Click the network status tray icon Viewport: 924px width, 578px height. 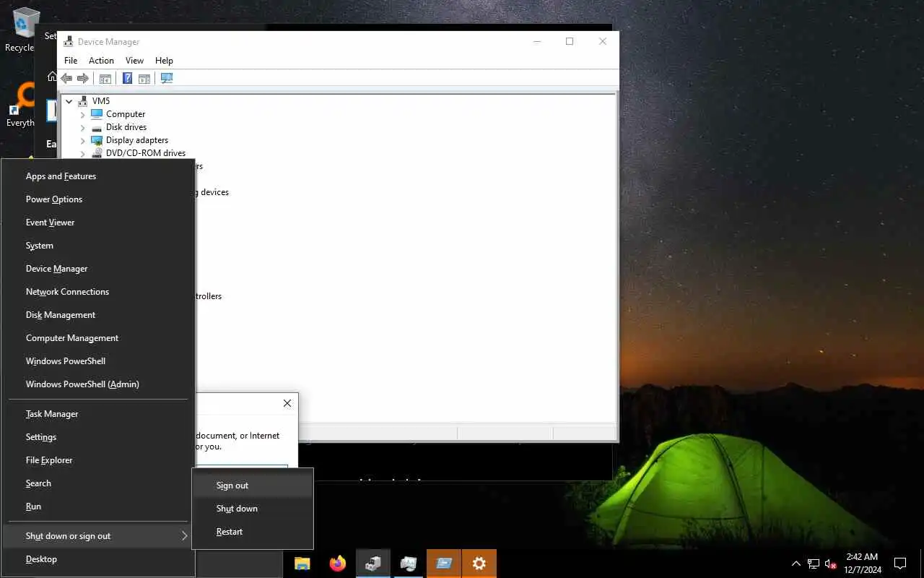(x=814, y=564)
